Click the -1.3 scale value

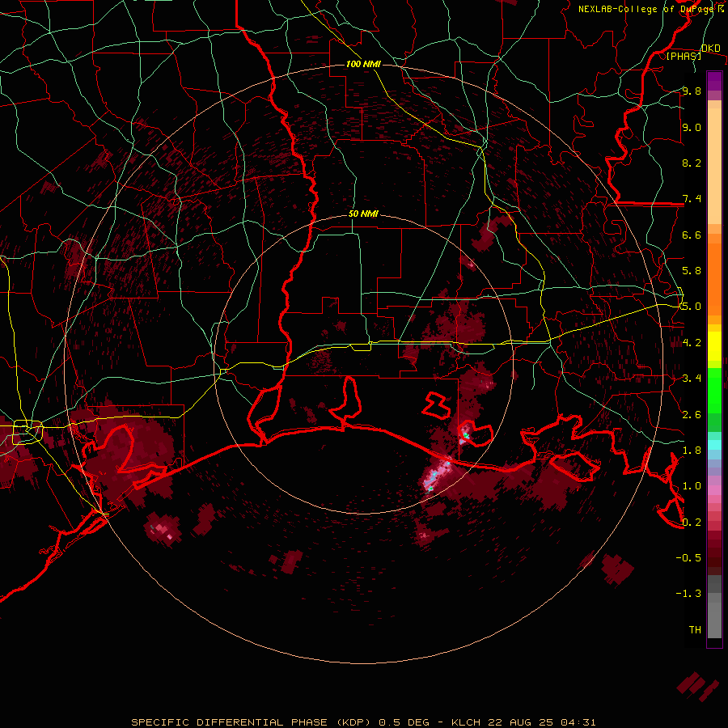click(688, 594)
